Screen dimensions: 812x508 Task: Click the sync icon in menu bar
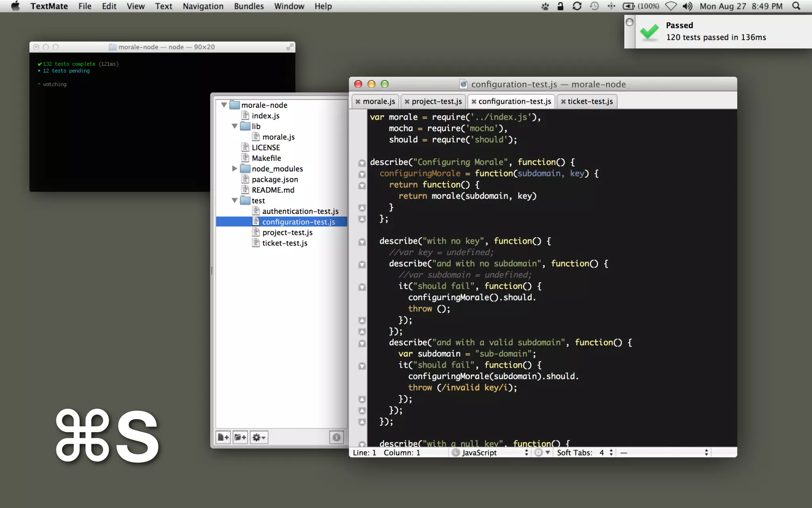577,6
